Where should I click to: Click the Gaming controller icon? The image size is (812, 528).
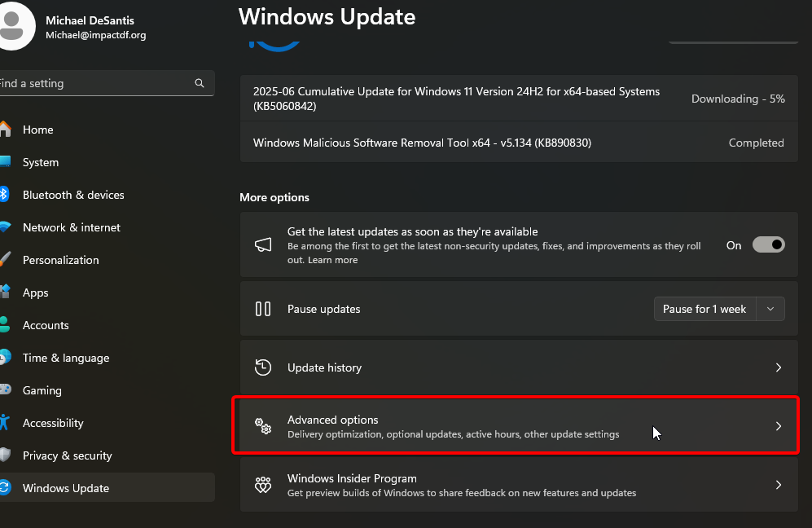click(x=5, y=390)
